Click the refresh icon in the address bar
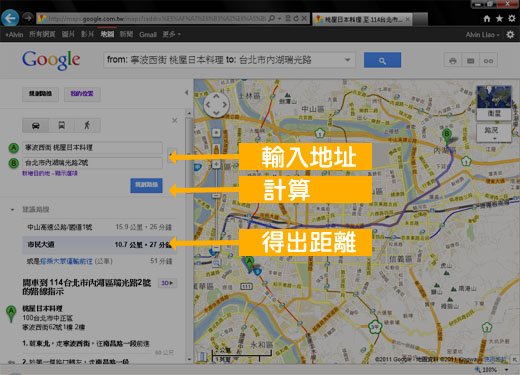 (296, 19)
